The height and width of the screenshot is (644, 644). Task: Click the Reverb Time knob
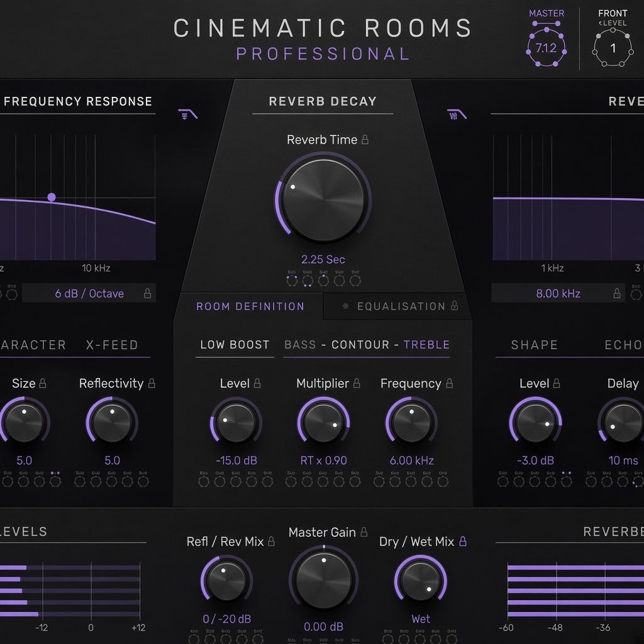323,201
